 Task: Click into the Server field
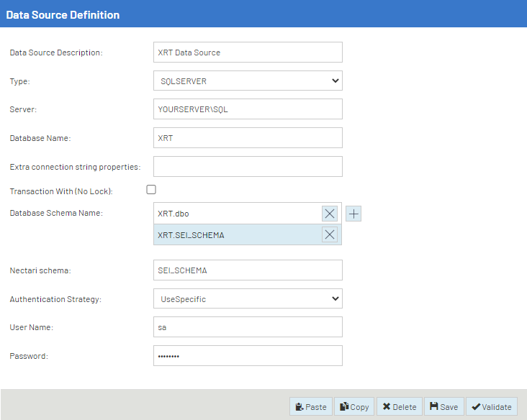tap(248, 109)
